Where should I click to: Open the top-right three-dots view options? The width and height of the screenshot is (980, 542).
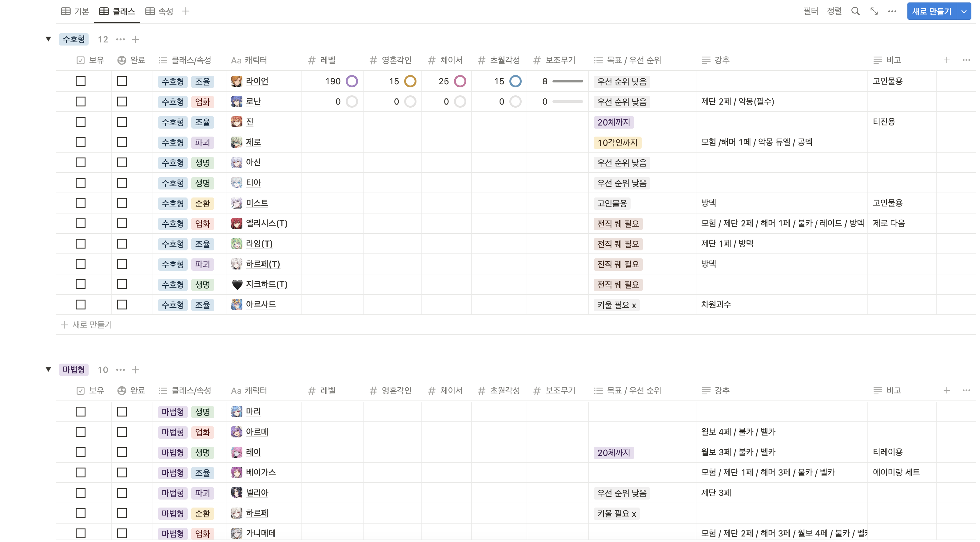pos(892,11)
